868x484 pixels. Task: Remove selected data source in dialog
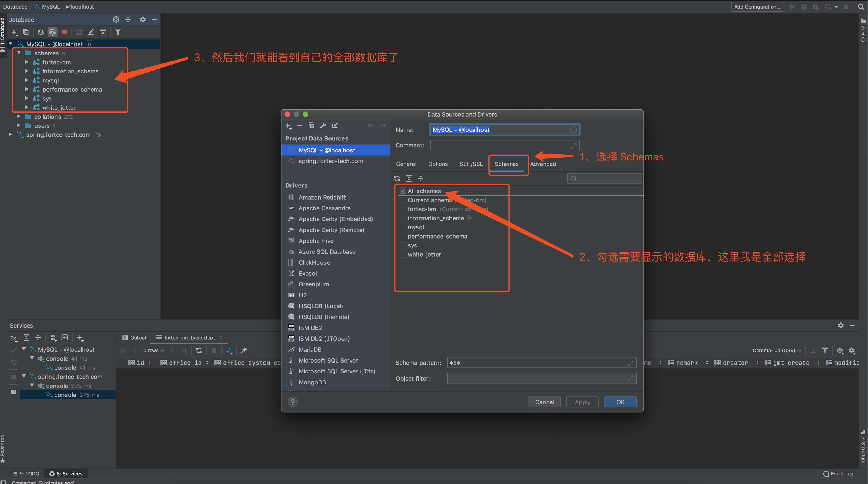[x=300, y=126]
